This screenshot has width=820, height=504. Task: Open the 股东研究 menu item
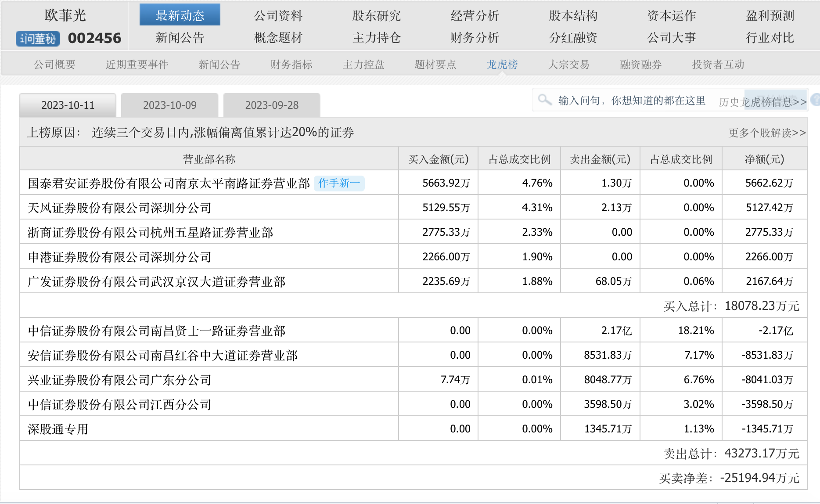point(376,16)
